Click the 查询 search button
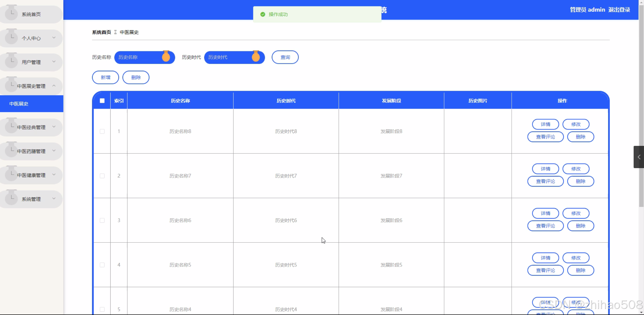The height and width of the screenshot is (315, 644). tap(285, 57)
